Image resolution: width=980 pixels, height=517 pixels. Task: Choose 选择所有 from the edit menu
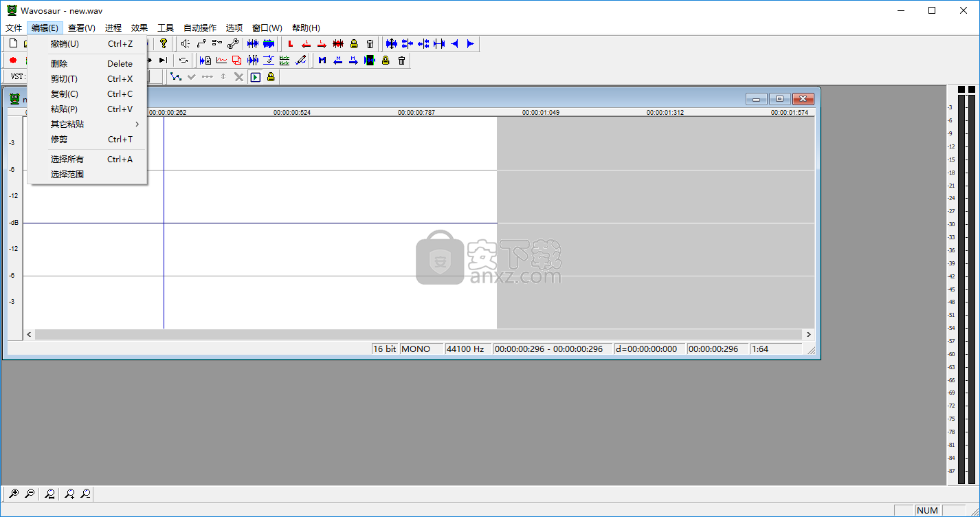87,159
